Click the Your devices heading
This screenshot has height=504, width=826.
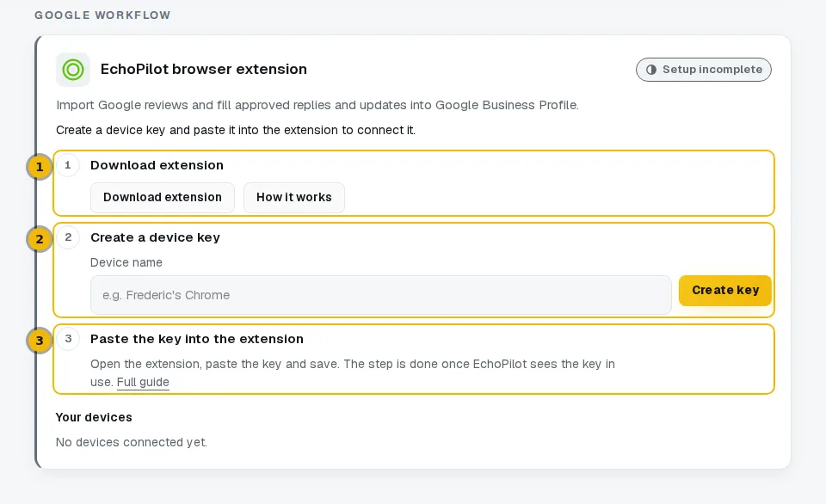tap(94, 417)
